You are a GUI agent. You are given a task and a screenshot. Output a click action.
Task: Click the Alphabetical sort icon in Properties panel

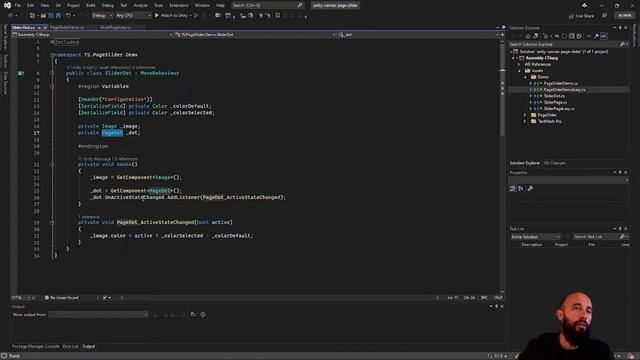[520, 189]
